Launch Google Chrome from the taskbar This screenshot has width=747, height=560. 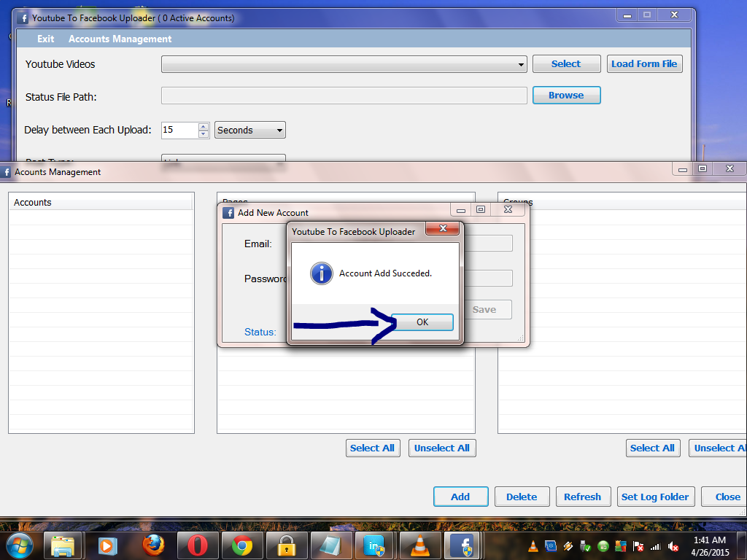pyautogui.click(x=242, y=545)
